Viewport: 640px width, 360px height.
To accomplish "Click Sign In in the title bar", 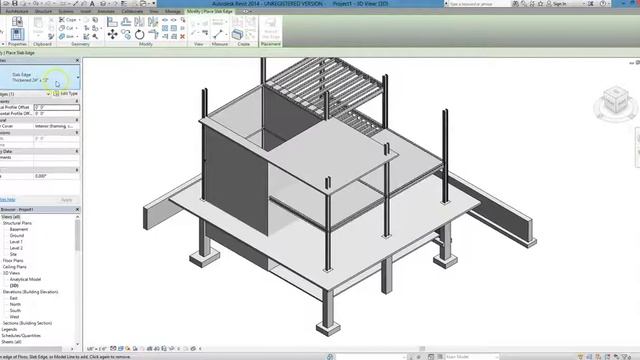I will 560,4.
